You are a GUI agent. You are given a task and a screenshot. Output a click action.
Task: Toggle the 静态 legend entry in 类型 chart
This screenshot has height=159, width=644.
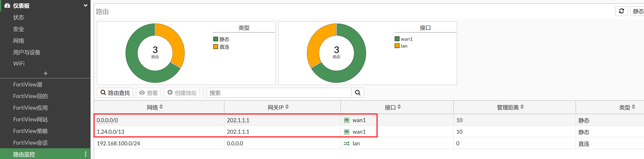pos(221,39)
